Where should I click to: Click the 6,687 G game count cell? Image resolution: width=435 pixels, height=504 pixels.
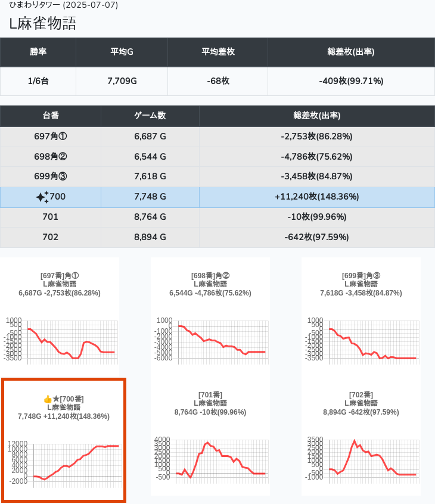point(150,136)
